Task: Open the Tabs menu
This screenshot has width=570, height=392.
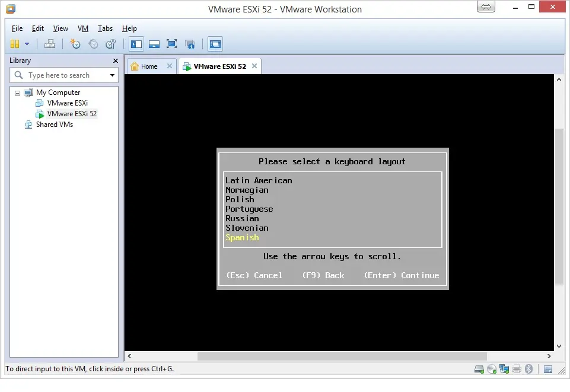Action: (x=105, y=28)
